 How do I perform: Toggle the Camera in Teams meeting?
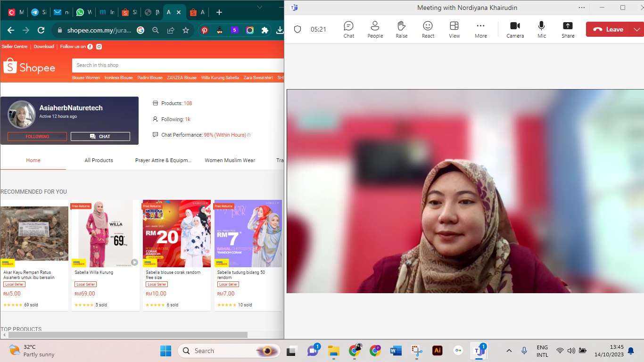coord(515,29)
